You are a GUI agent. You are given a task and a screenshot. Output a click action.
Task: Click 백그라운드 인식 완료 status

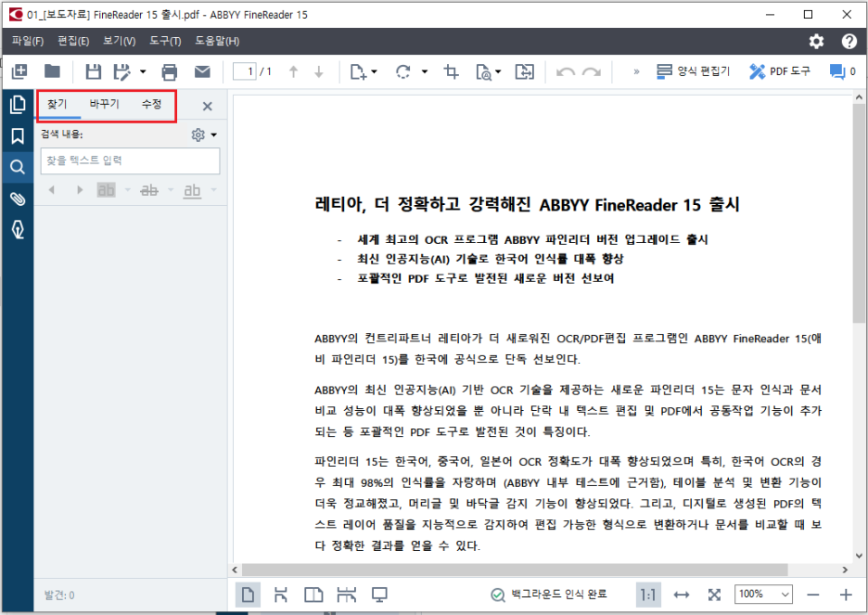549,595
